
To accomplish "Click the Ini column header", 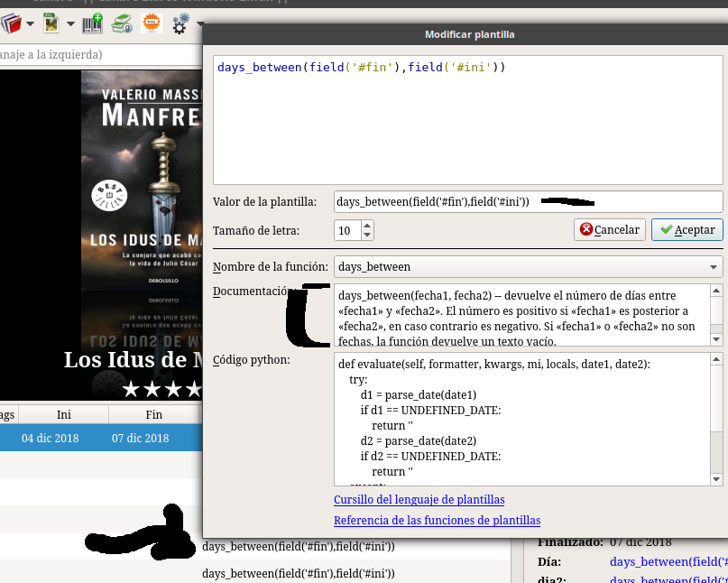I will pos(64,414).
